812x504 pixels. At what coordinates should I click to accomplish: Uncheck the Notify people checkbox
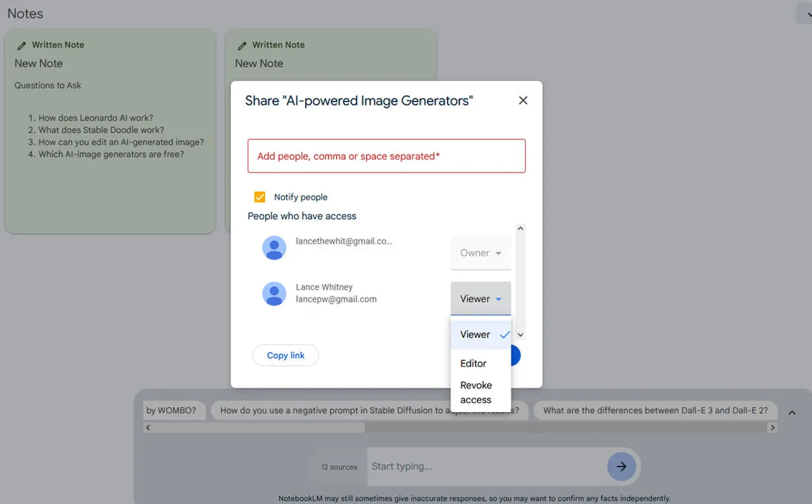(x=259, y=197)
